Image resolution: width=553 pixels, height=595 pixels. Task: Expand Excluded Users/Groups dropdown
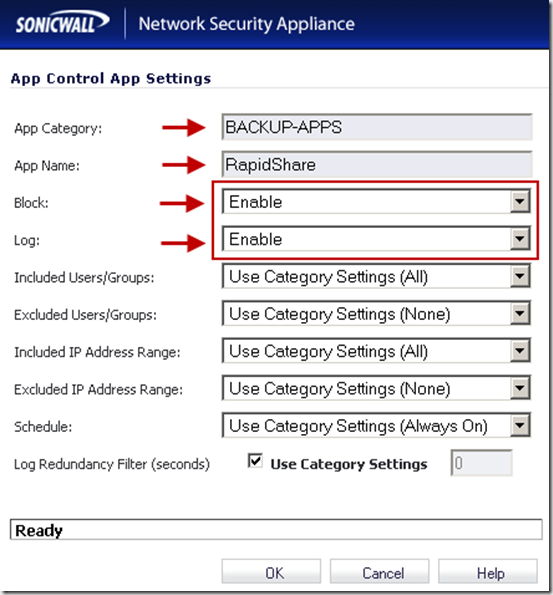520,313
